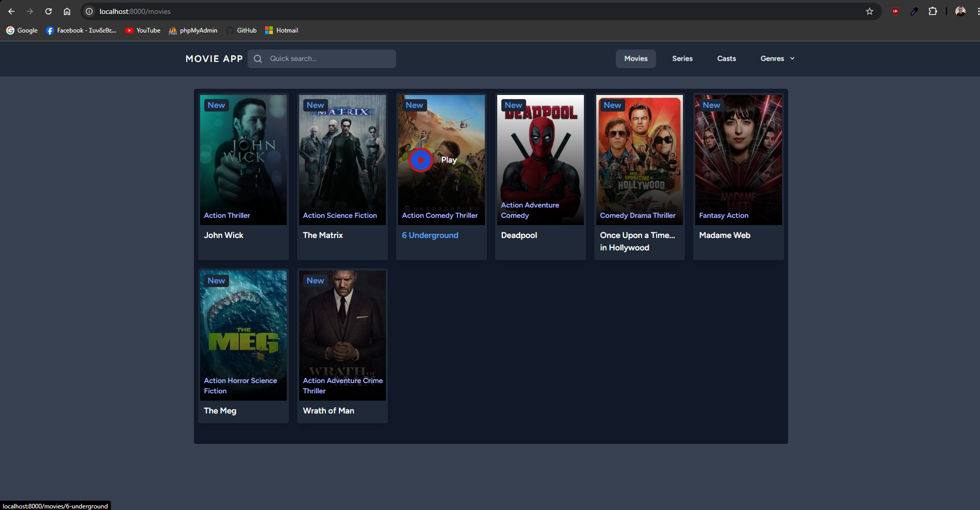980x510 pixels.
Task: Click The Meg title
Action: coord(220,411)
